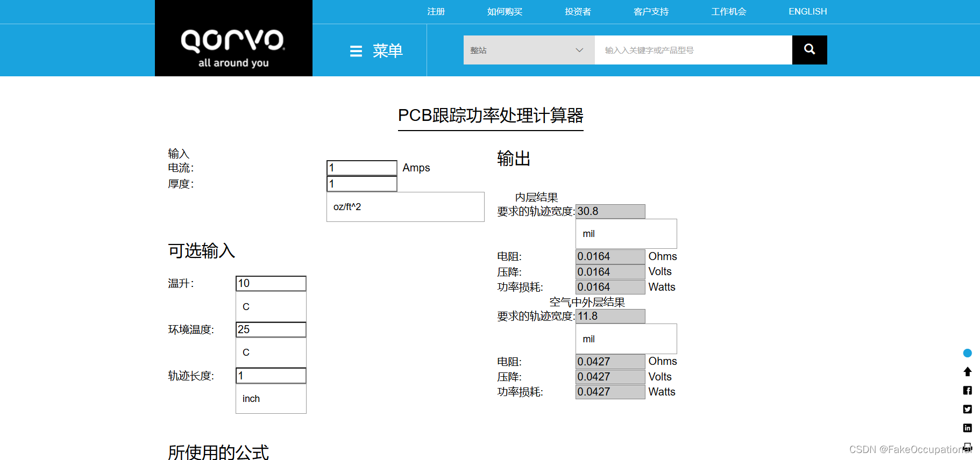Click inner layer trace width 30.8 field

[610, 211]
